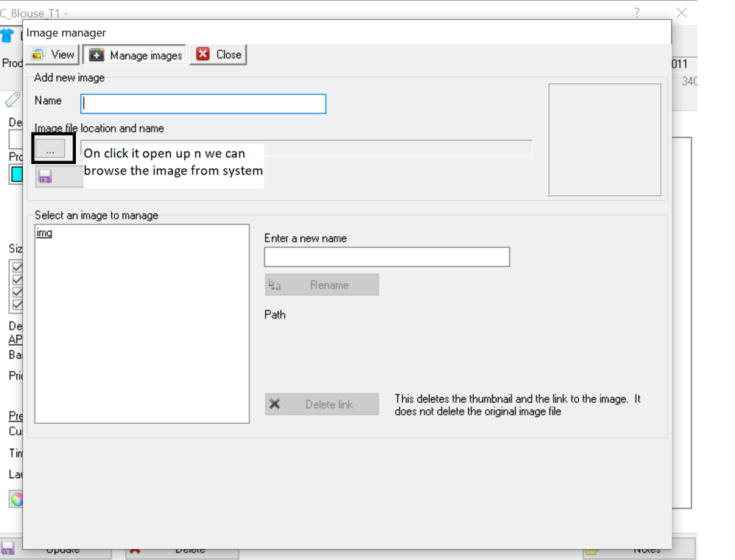Select the 'img' entry in image list
This screenshot has height=560, width=735.
(44, 233)
